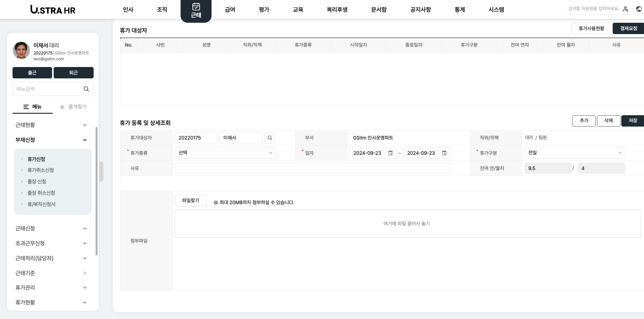The height and width of the screenshot is (319, 644).
Task: Click the employee search person icon
Action: [x=626, y=9]
